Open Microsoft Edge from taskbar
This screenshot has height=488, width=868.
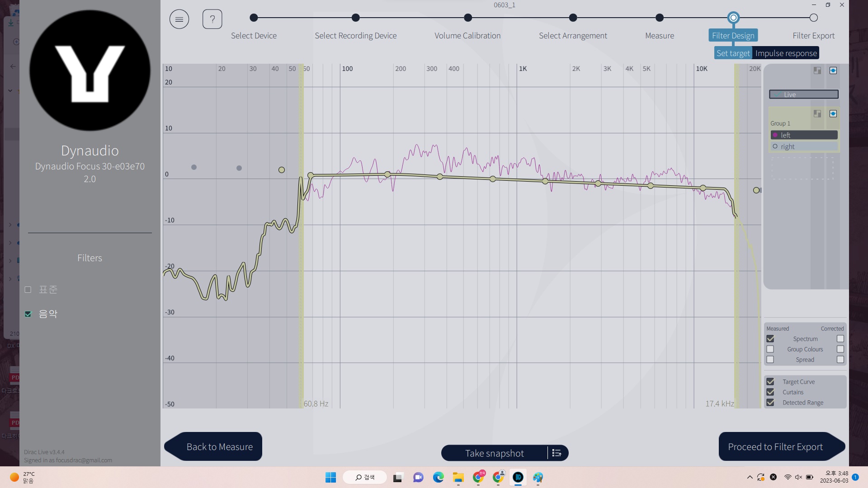tap(438, 477)
